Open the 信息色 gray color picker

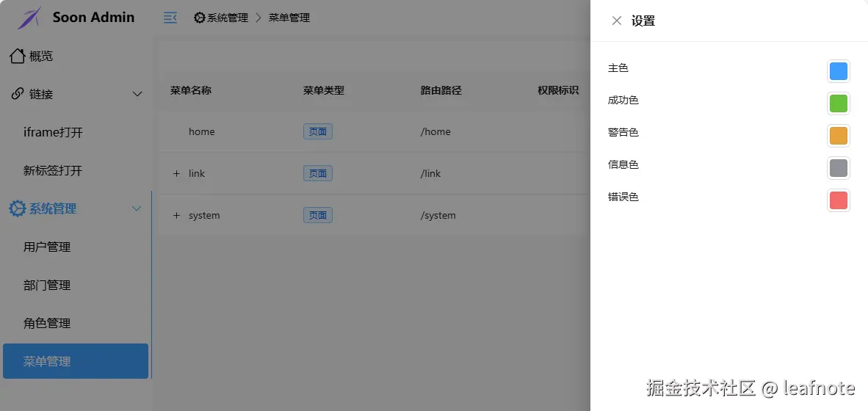click(838, 167)
